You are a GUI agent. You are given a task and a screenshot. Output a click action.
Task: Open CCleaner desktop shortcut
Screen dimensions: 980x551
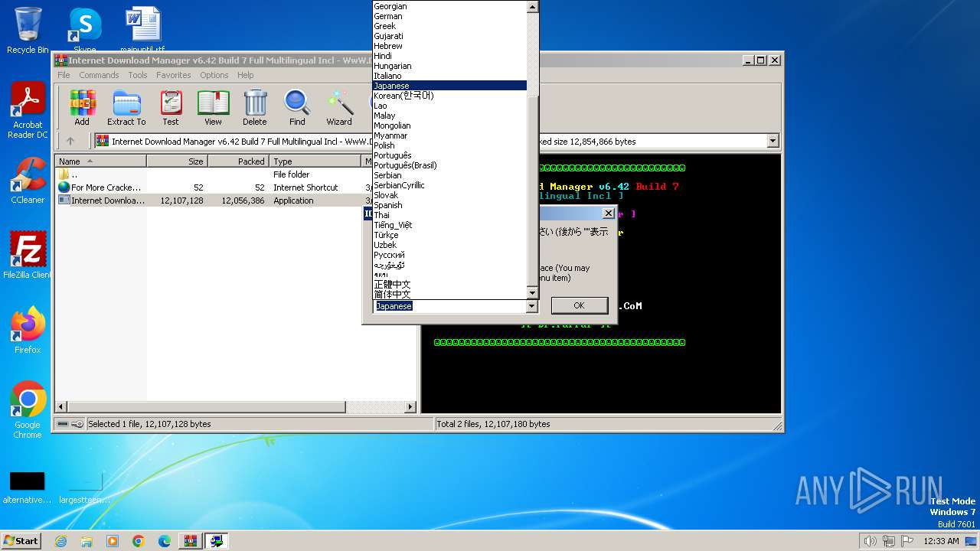(x=28, y=181)
